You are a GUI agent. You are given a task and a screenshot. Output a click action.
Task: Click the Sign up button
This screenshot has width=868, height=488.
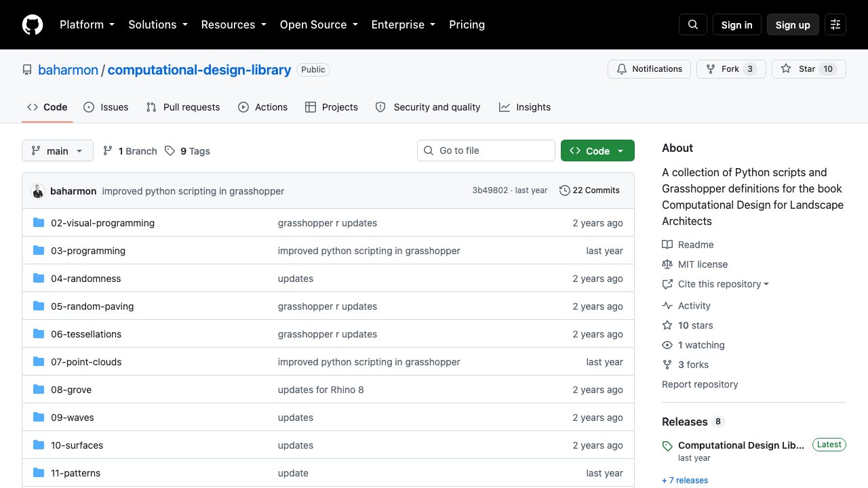[x=793, y=24]
